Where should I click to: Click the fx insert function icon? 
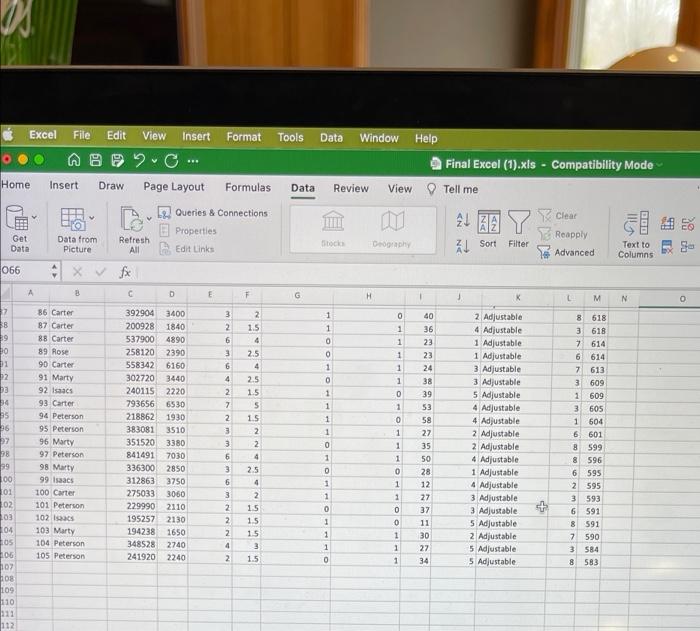click(x=125, y=272)
